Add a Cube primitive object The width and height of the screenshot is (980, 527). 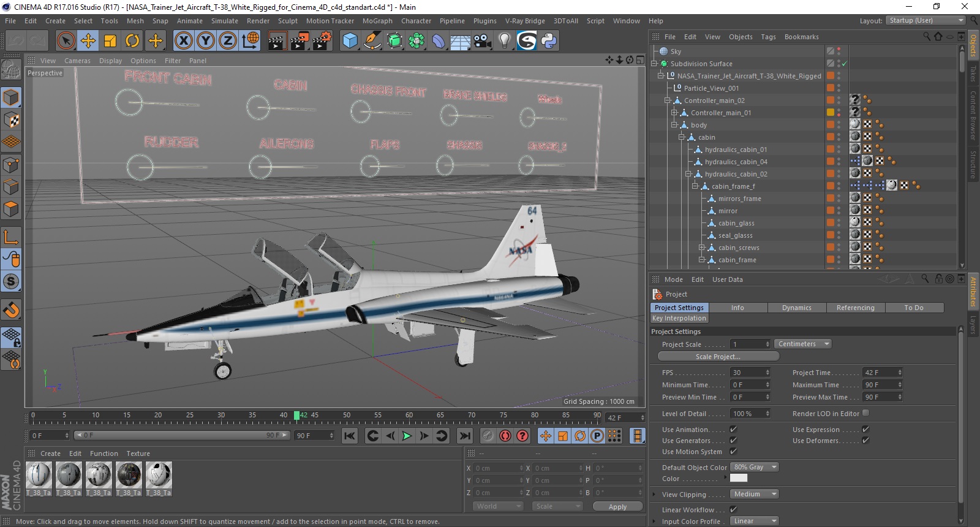[350, 40]
